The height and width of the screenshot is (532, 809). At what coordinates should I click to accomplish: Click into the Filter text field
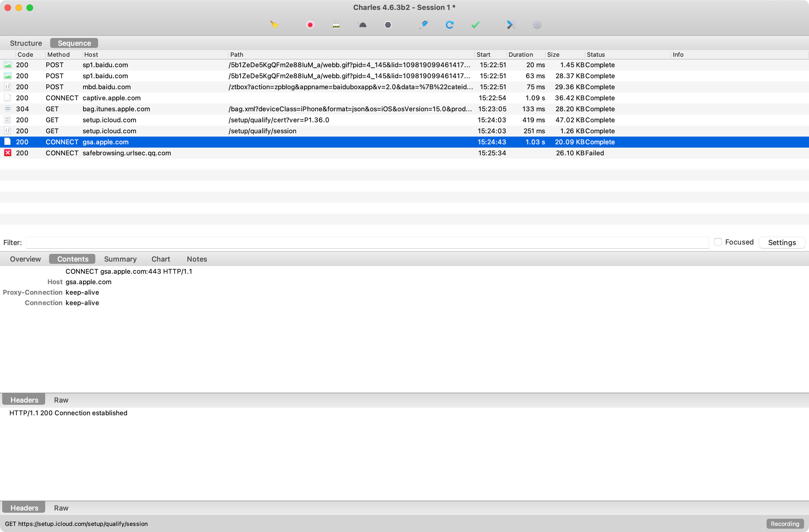(367, 242)
